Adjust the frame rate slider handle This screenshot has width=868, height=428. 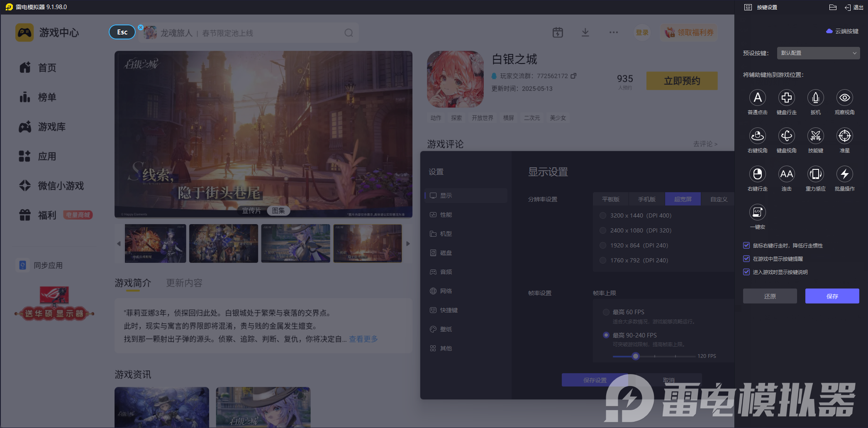pyautogui.click(x=635, y=356)
